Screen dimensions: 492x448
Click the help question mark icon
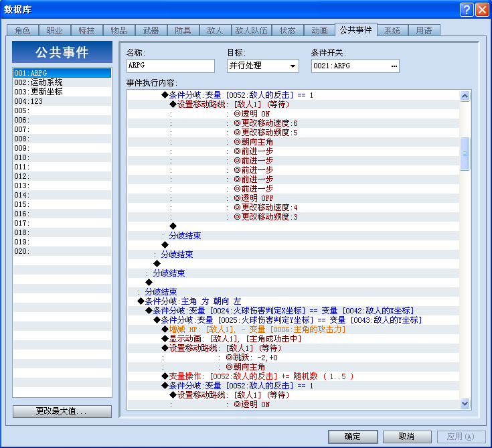pyautogui.click(x=467, y=10)
